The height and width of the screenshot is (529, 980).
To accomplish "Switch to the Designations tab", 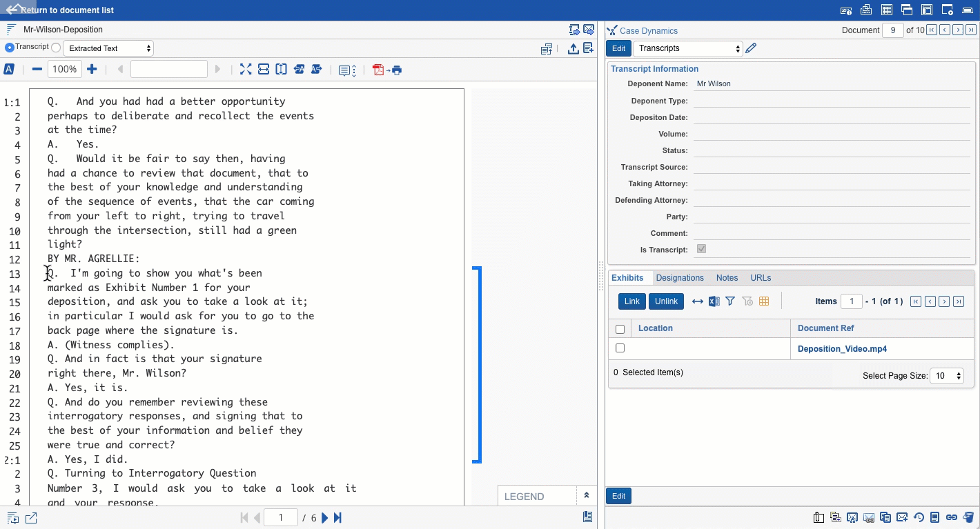I will 680,278.
